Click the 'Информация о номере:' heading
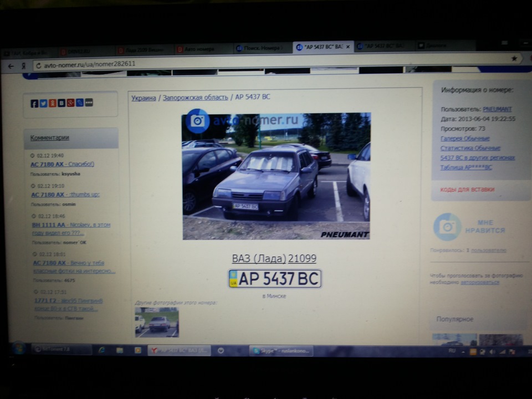 (477, 90)
